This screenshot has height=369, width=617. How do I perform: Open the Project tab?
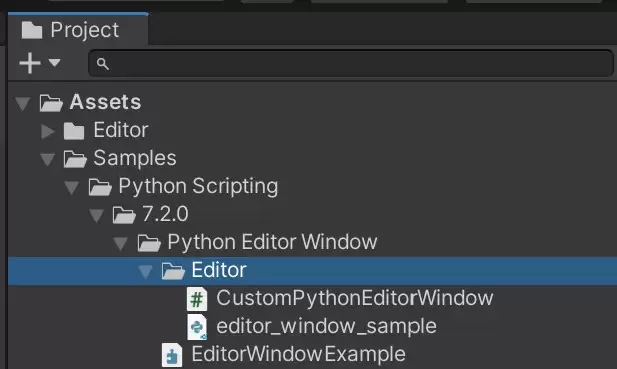point(78,29)
